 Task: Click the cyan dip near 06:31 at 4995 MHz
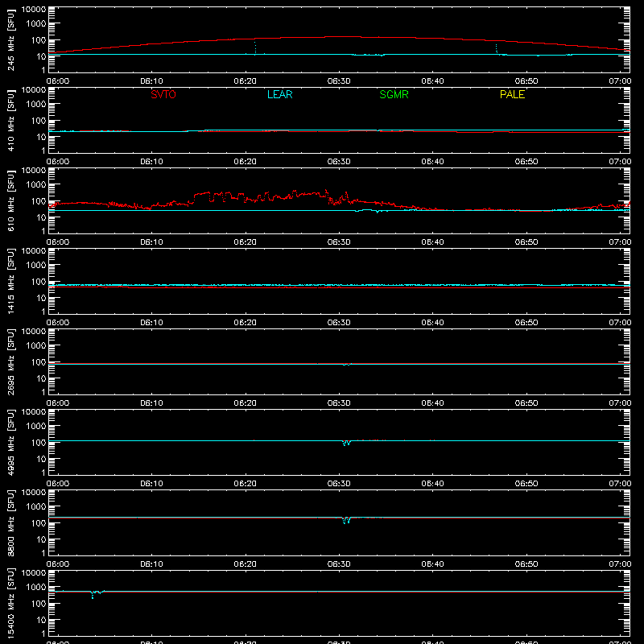tap(346, 443)
